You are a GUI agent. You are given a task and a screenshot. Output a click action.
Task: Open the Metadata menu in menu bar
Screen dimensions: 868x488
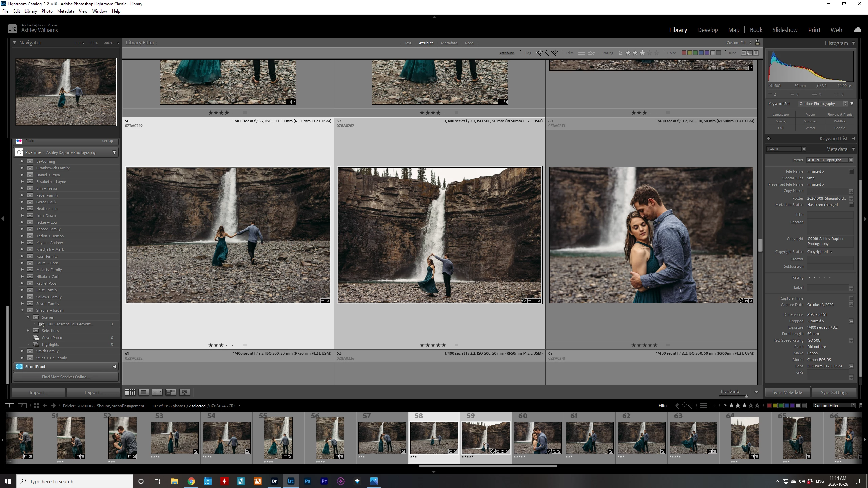pos(65,11)
